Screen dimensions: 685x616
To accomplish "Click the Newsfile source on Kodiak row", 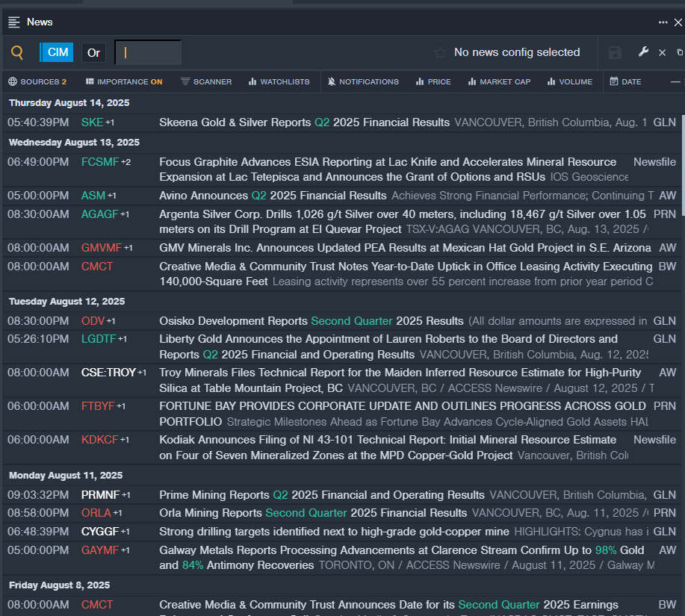I will click(654, 440).
